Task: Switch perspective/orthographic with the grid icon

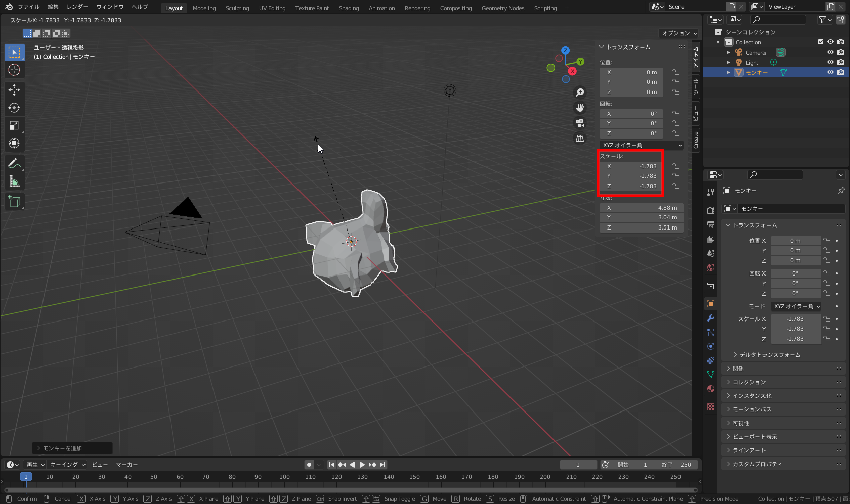Action: (580, 138)
